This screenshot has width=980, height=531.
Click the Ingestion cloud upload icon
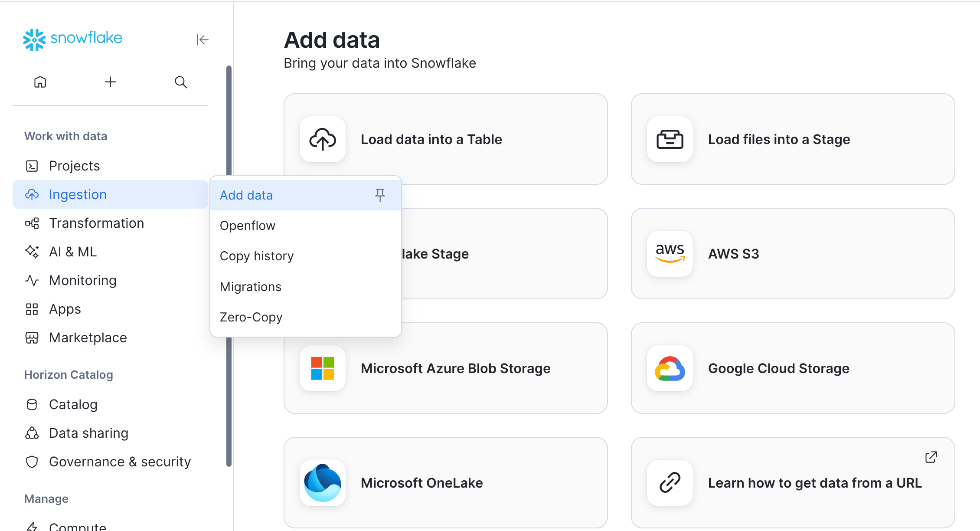(x=32, y=194)
